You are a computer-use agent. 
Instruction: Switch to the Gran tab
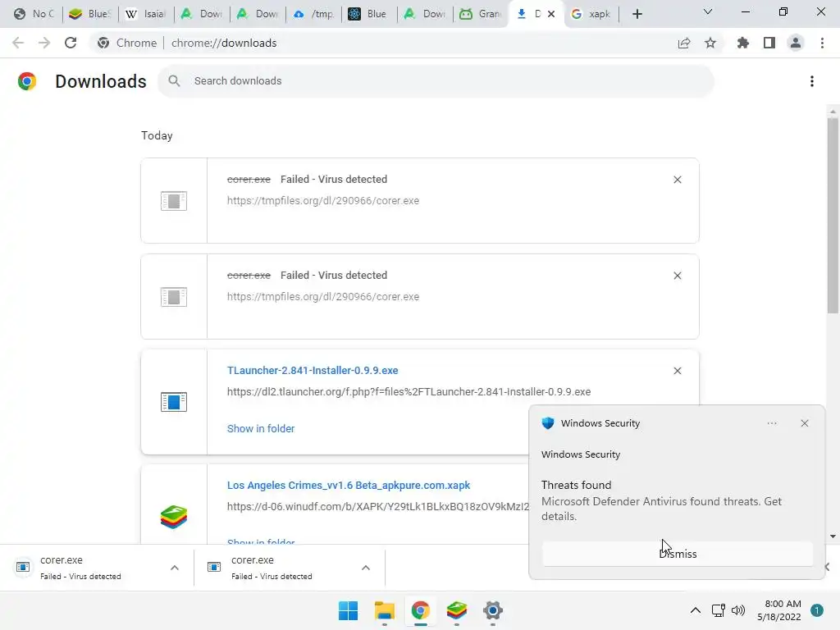pyautogui.click(x=481, y=14)
